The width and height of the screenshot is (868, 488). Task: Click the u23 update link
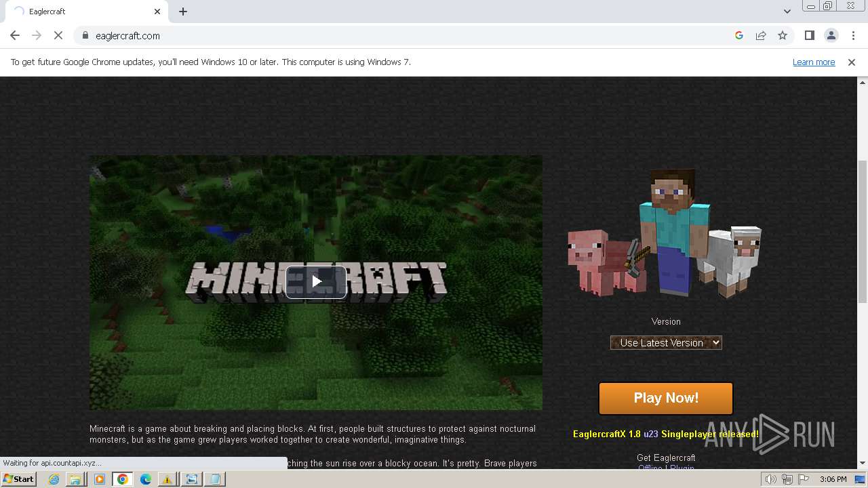point(651,434)
